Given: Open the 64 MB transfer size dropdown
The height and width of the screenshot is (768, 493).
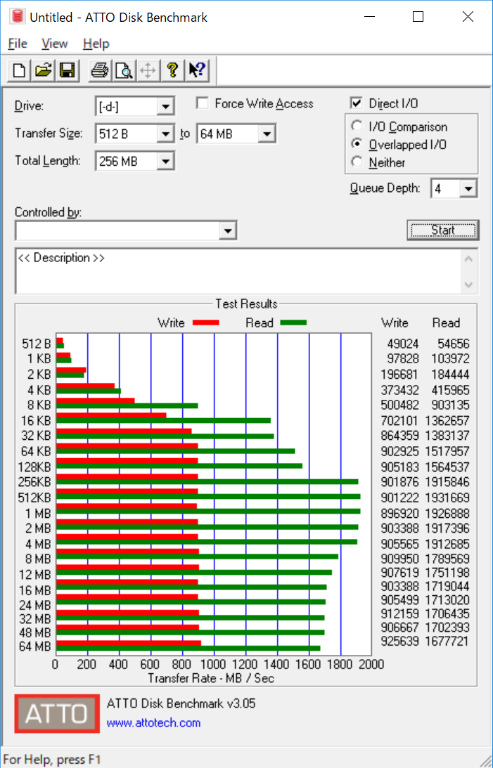Looking at the screenshot, I should click(267, 134).
